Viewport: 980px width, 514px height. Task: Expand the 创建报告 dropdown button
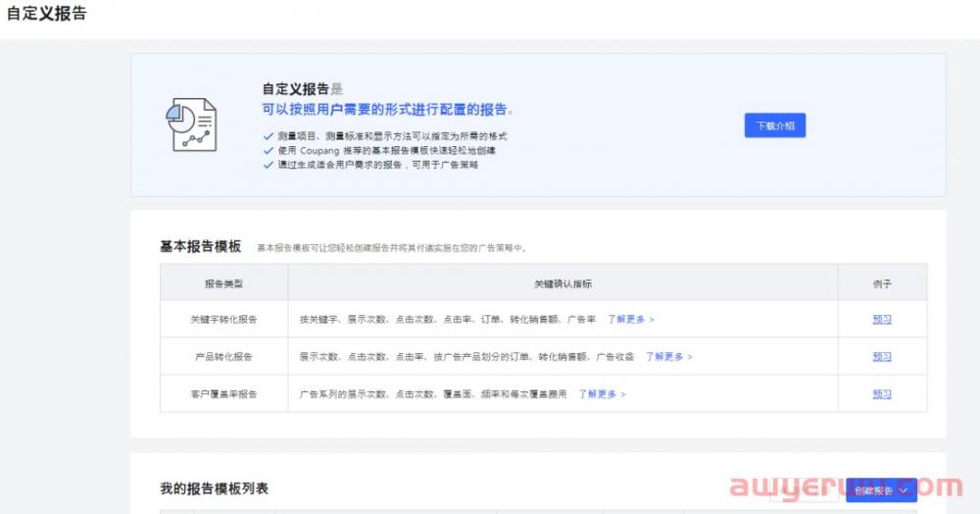(x=880, y=489)
